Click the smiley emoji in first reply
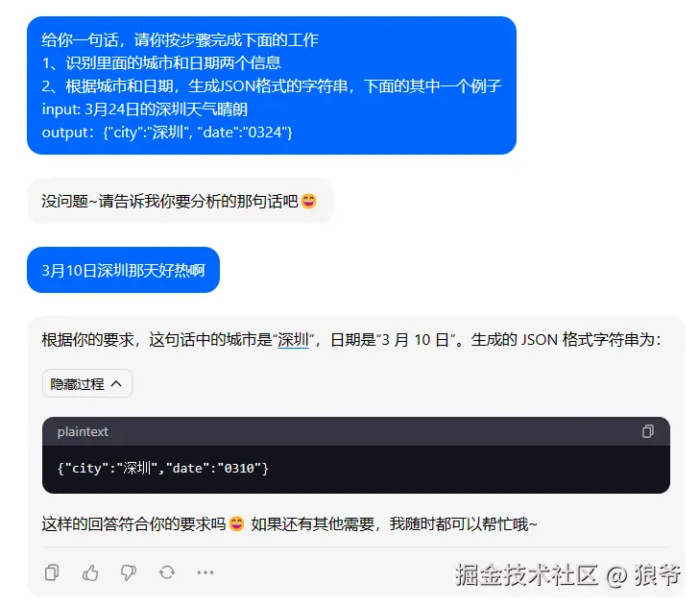The width and height of the screenshot is (700, 607). (x=308, y=201)
